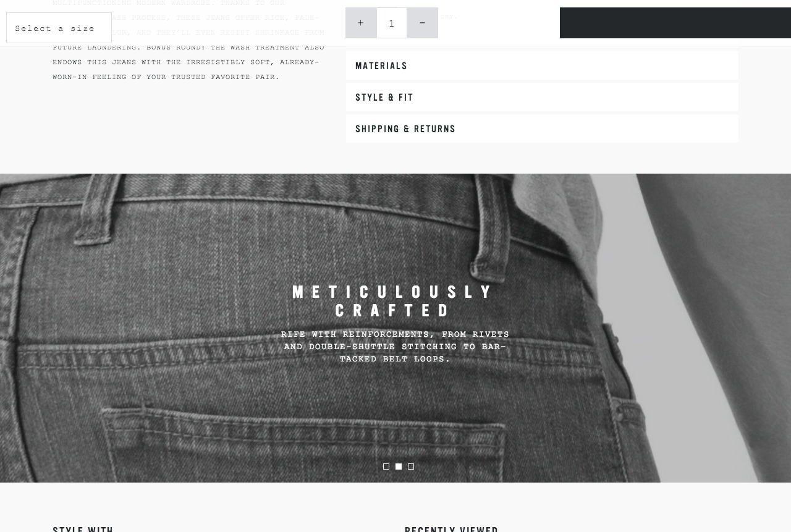Select the active second carousel dot
This screenshot has width=791, height=532.
point(399,467)
